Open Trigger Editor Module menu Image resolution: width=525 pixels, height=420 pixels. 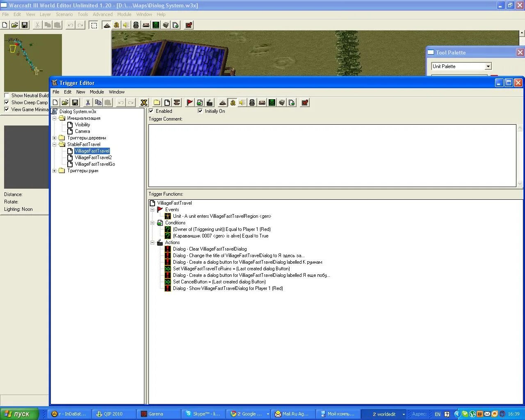[x=97, y=92]
